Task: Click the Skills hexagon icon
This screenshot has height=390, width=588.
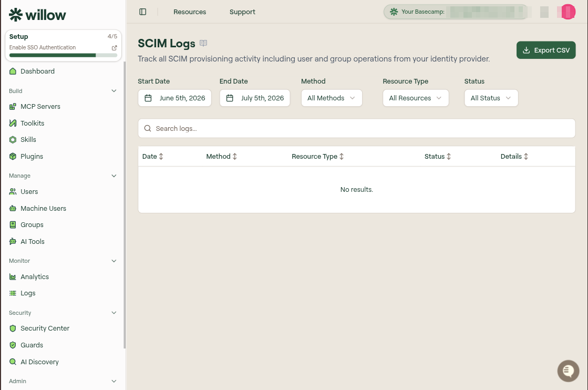Action: tap(13, 139)
